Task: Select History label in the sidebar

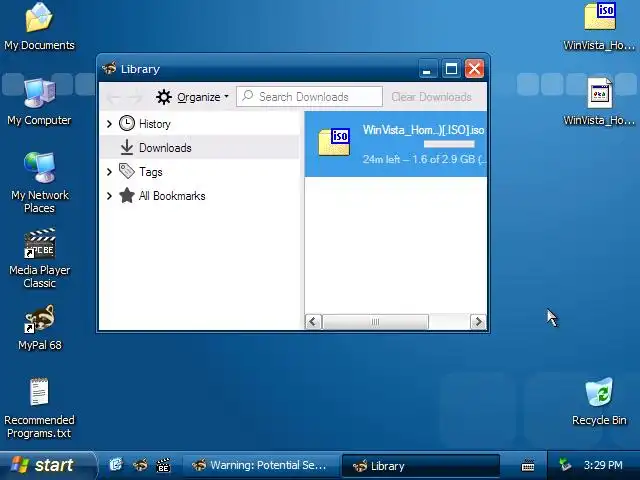Action: pos(155,124)
